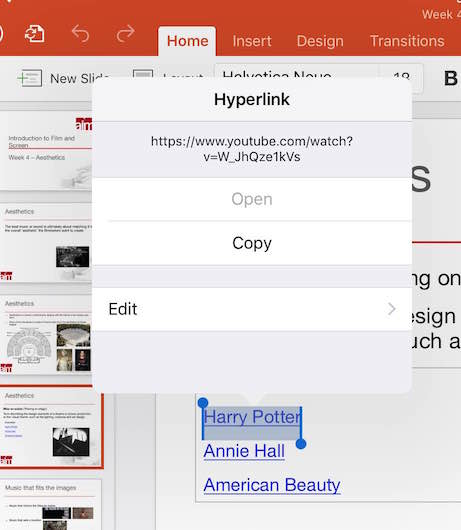Image resolution: width=461 pixels, height=530 pixels.
Task: Tap the chevron beside Edit
Action: point(392,309)
